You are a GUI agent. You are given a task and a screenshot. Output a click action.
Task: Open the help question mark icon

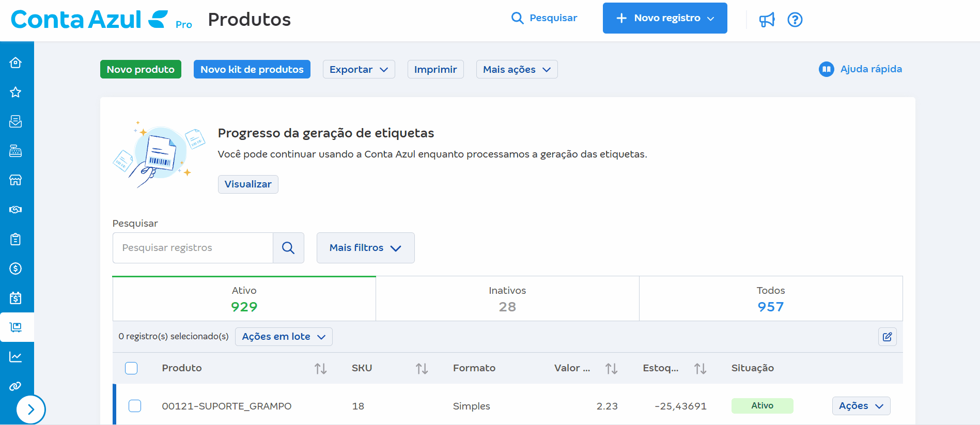click(x=795, y=20)
